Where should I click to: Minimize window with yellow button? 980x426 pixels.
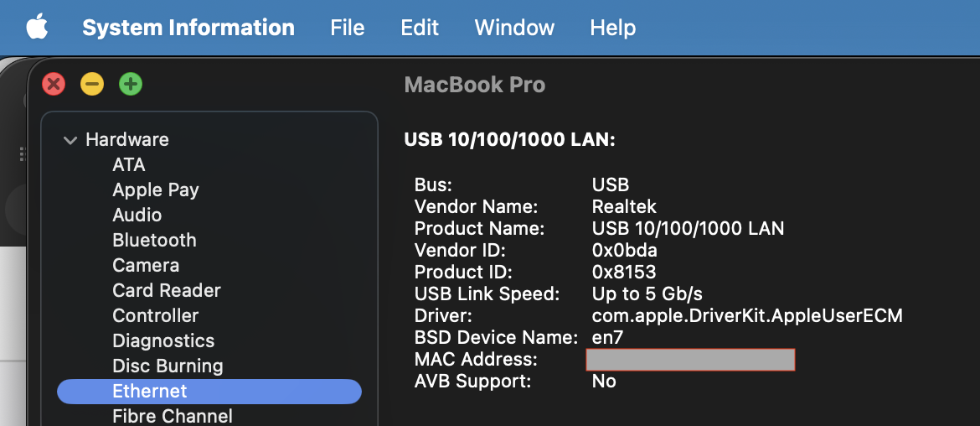pos(92,84)
